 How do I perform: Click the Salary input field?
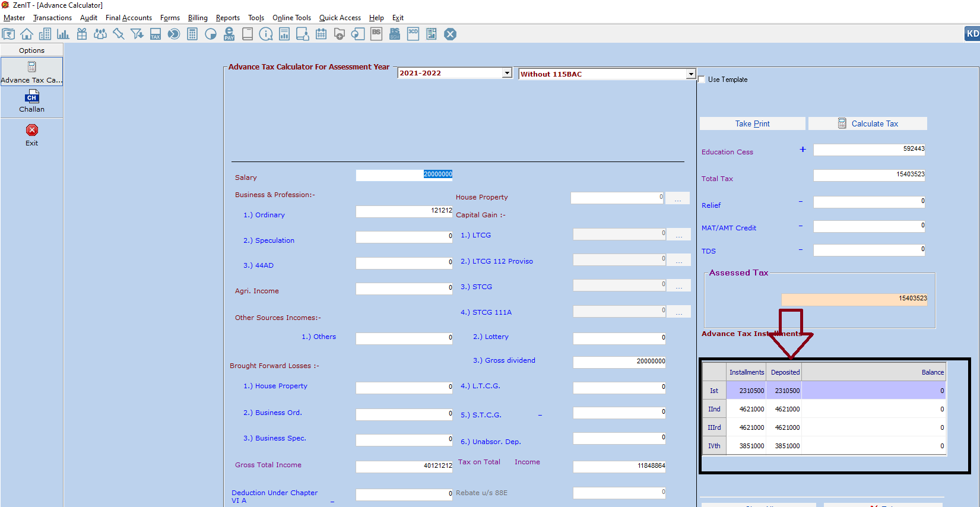pos(404,175)
